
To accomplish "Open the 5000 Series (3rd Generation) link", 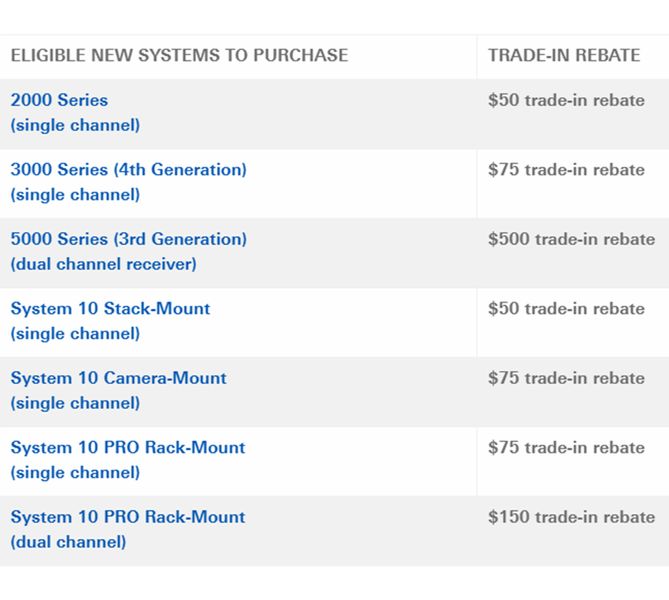I will pyautogui.click(x=129, y=239).
